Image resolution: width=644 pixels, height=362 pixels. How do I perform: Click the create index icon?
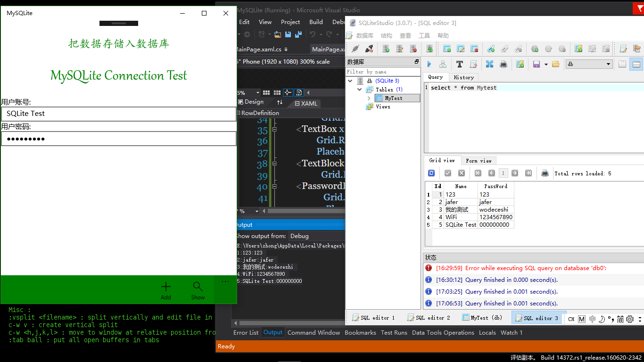point(491,49)
